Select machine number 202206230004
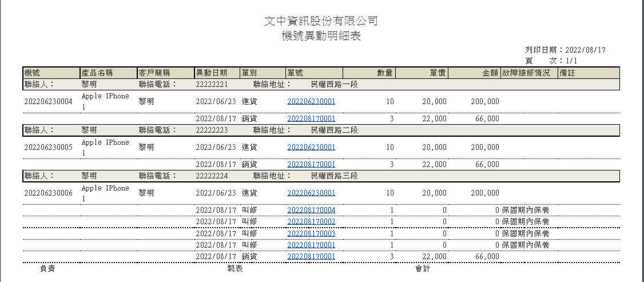Image resolution: width=644 pixels, height=282 pixels. (x=49, y=101)
